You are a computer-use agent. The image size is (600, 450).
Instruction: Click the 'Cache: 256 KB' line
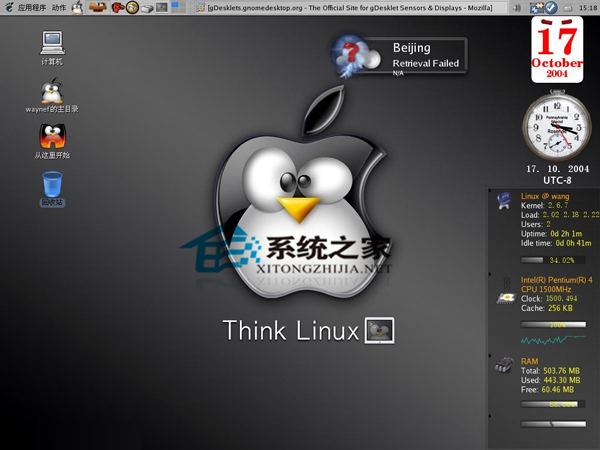[x=547, y=308]
